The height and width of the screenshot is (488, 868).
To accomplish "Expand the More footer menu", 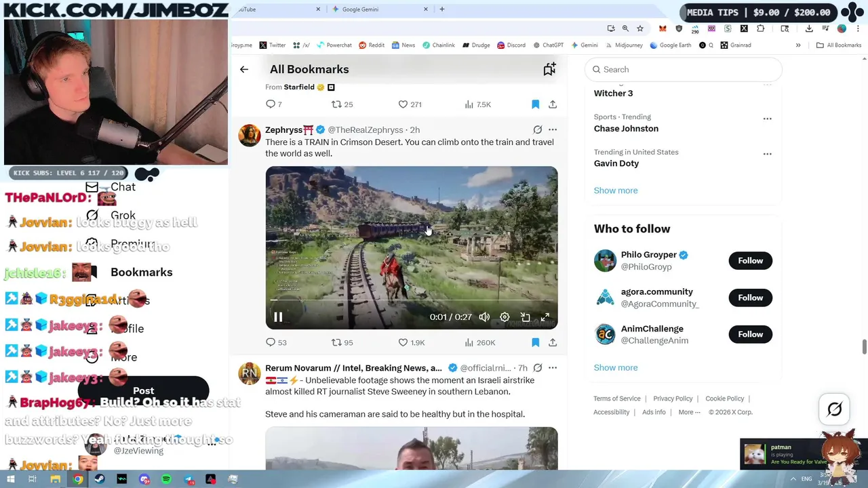I will click(689, 412).
